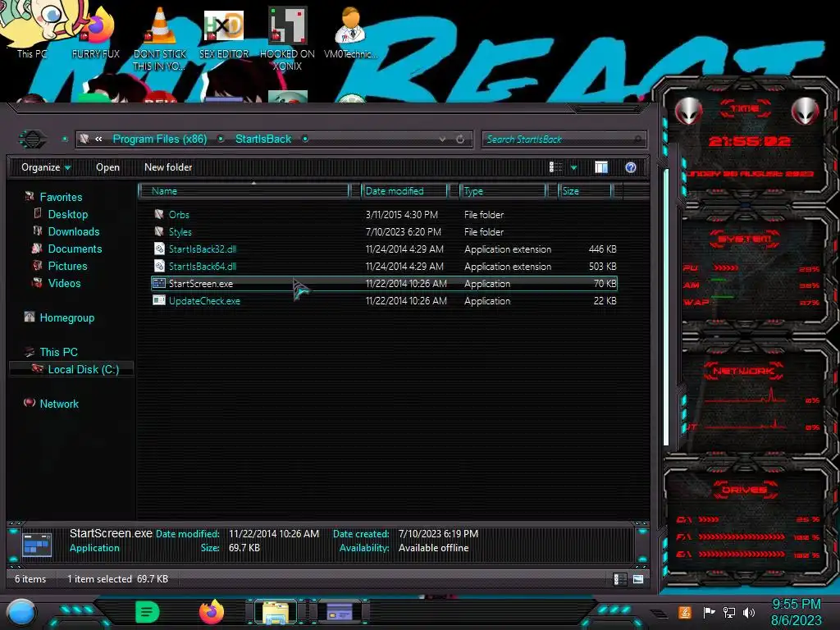Open Action Center flag icon
Screen dimensions: 840x630
point(709,612)
